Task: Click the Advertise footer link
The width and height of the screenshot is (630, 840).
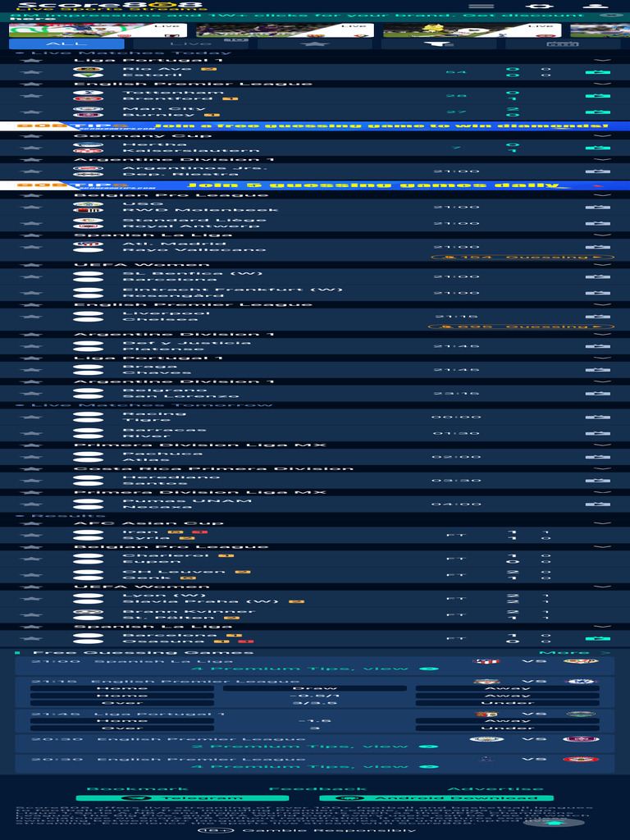Action: coord(495,788)
